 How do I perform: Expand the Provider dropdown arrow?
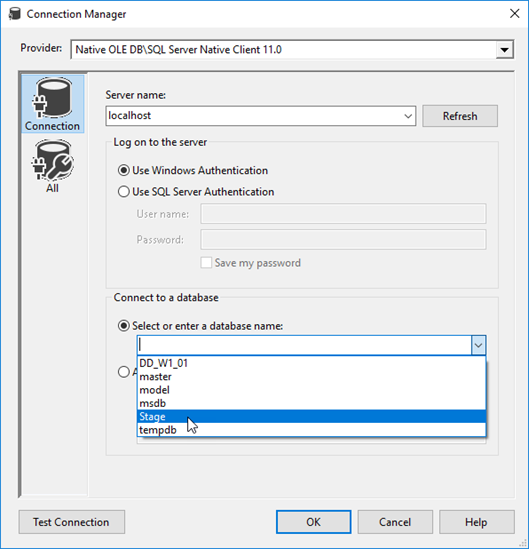click(x=504, y=50)
